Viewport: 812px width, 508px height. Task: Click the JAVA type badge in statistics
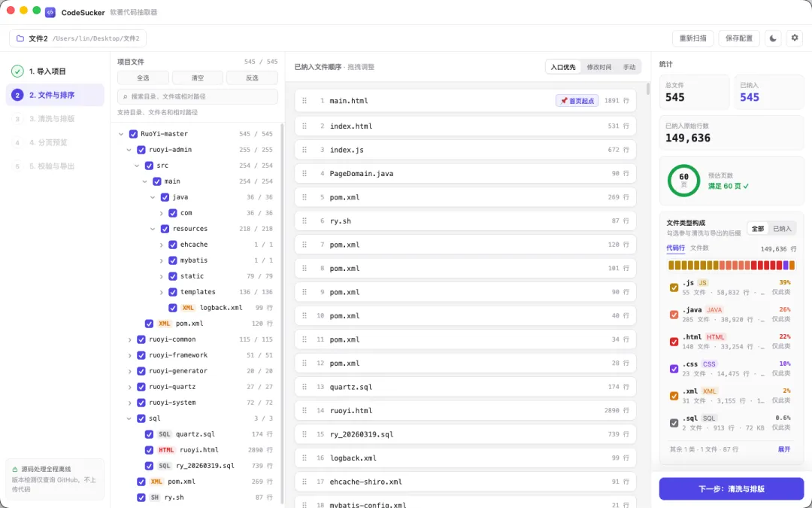tap(714, 309)
